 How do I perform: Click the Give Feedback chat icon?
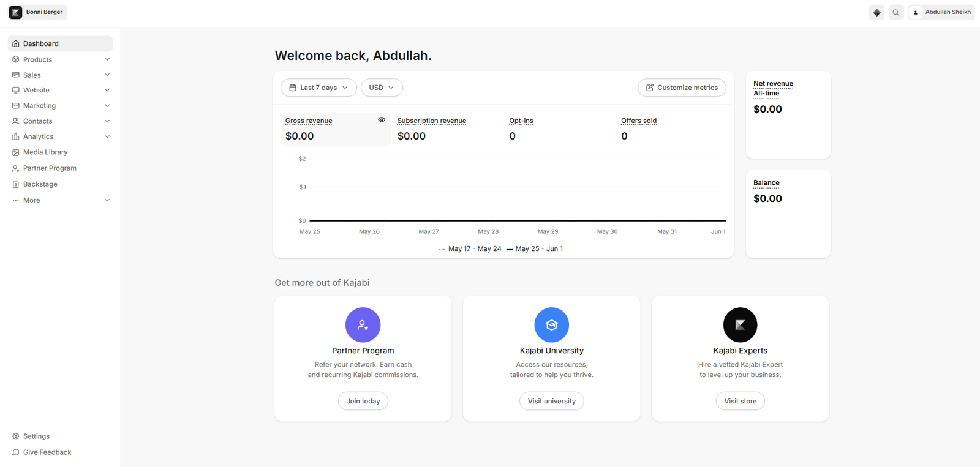click(16, 452)
